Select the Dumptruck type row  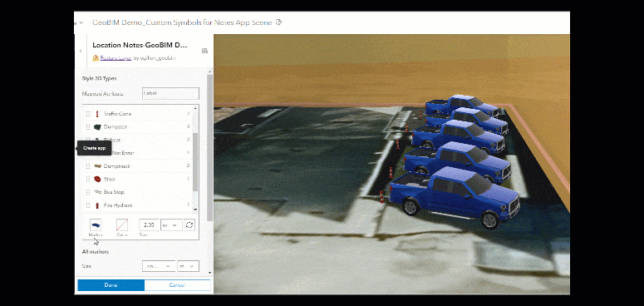coord(139,166)
